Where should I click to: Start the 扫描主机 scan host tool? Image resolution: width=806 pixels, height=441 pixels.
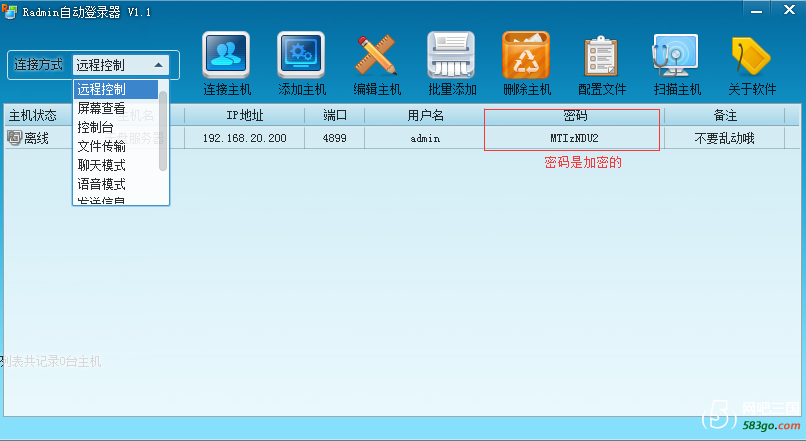(676, 56)
